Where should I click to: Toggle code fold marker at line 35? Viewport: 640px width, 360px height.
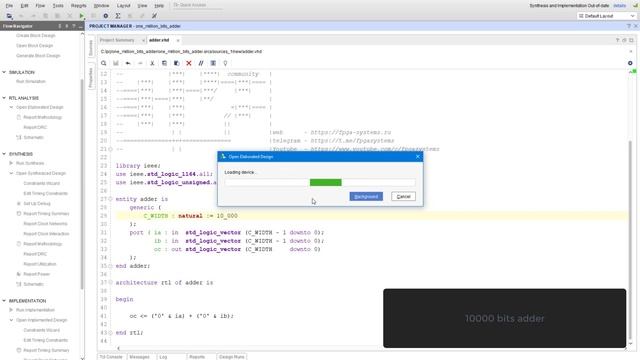110,266
